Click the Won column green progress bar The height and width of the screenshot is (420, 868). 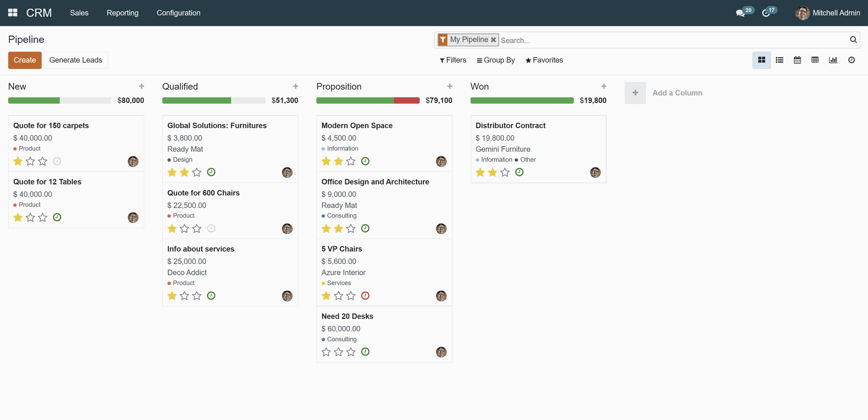[522, 100]
